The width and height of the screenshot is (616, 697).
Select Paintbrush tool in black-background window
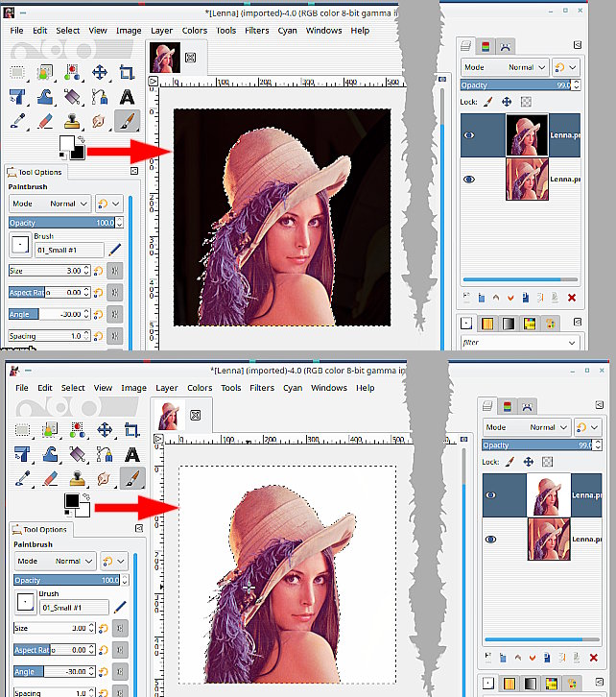[127, 121]
